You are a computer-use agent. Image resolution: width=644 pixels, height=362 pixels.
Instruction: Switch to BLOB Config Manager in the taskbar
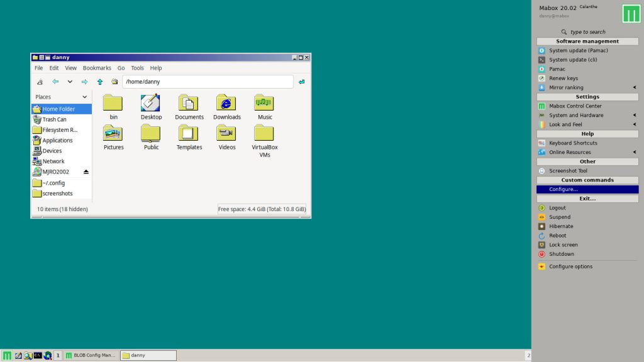(x=91, y=355)
